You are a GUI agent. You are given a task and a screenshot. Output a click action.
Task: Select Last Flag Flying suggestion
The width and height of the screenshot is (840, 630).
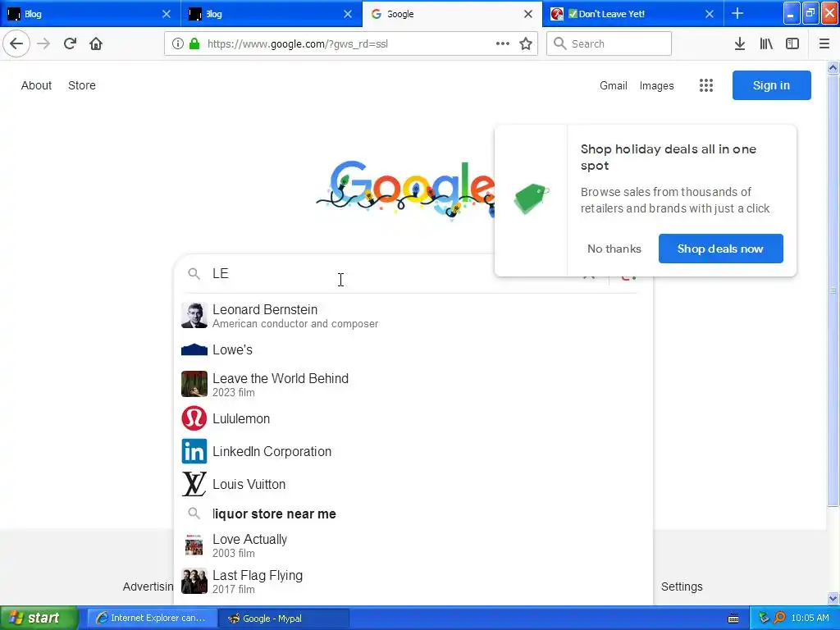[413, 582]
